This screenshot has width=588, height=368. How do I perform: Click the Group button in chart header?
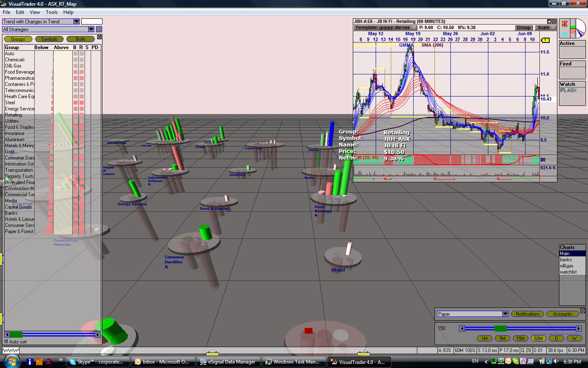(523, 28)
